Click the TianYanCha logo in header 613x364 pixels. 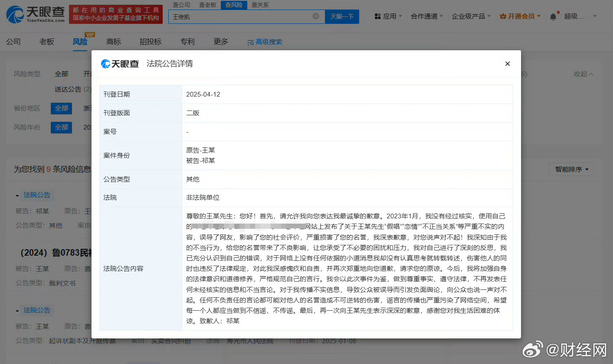point(35,14)
